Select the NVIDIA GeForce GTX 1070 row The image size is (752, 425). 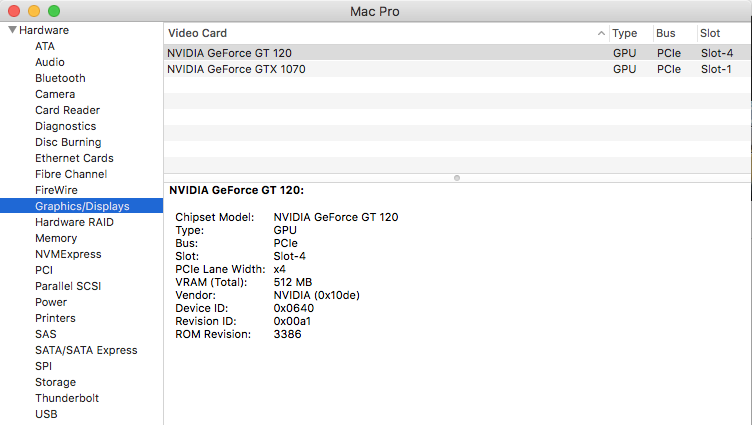click(x=457, y=69)
